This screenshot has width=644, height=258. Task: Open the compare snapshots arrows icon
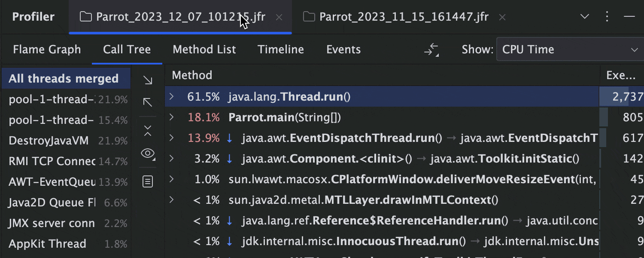[431, 50]
